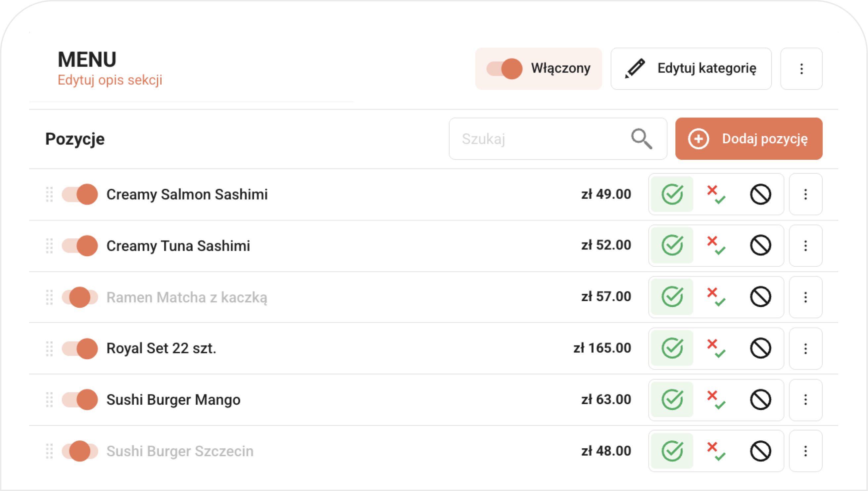The image size is (868, 491).
Task: Click cross-check icon for Sushi Burger Szczecin
Action: (716, 451)
